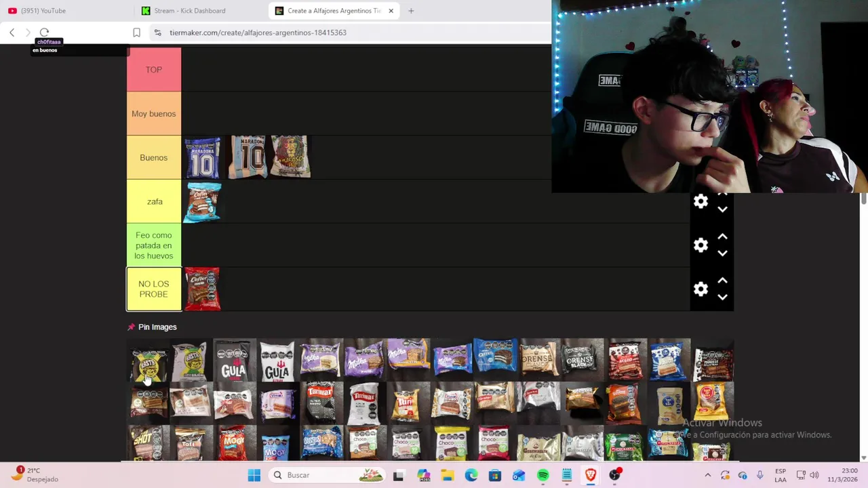This screenshot has width=868, height=488.
Task: Open settings gear for NO LOS PROBE row
Action: [701, 289]
